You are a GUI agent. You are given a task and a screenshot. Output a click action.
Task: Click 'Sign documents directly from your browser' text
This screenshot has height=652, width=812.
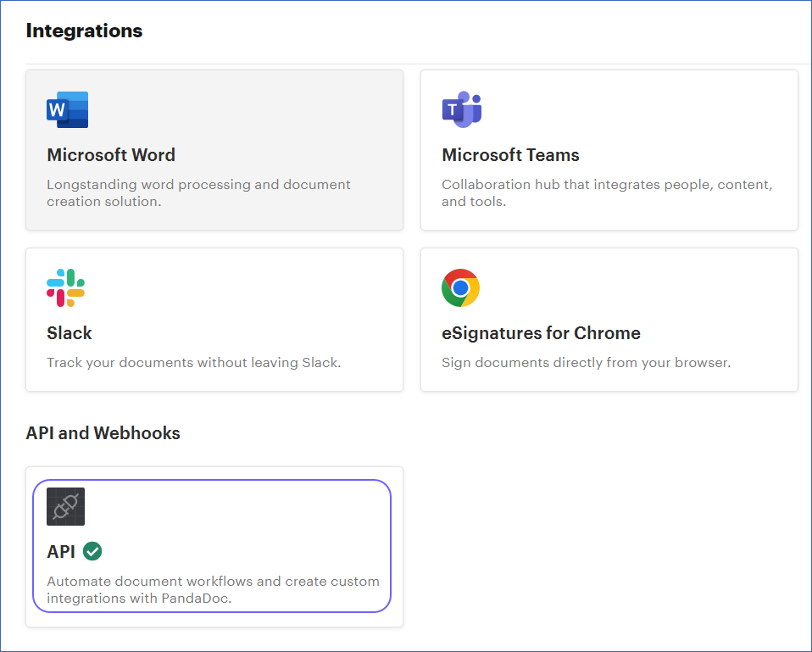pyautogui.click(x=587, y=363)
